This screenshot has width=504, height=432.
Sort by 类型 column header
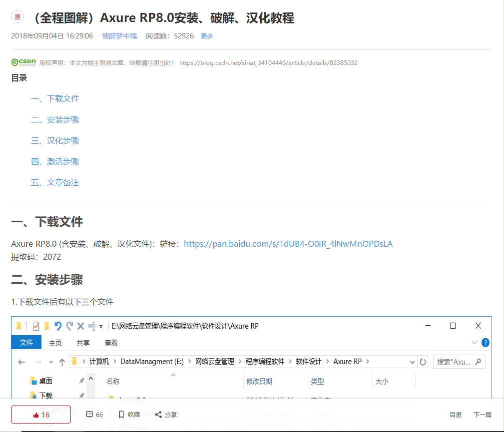click(317, 381)
